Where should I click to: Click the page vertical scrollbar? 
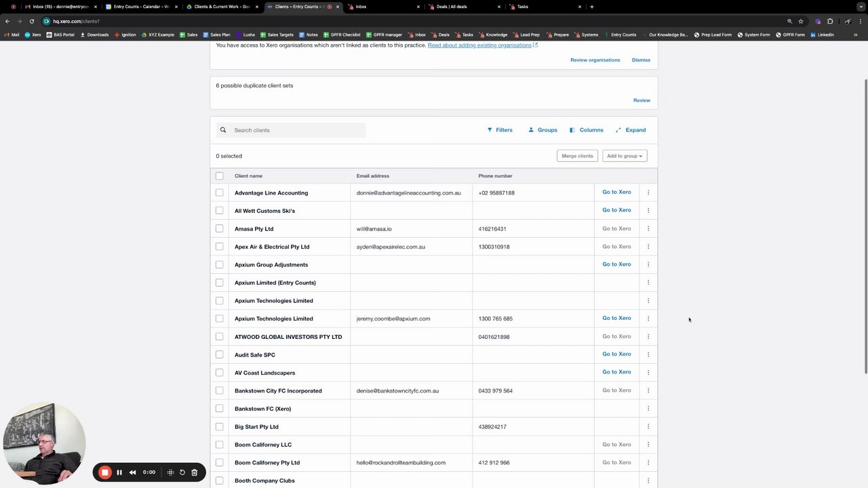865,226
